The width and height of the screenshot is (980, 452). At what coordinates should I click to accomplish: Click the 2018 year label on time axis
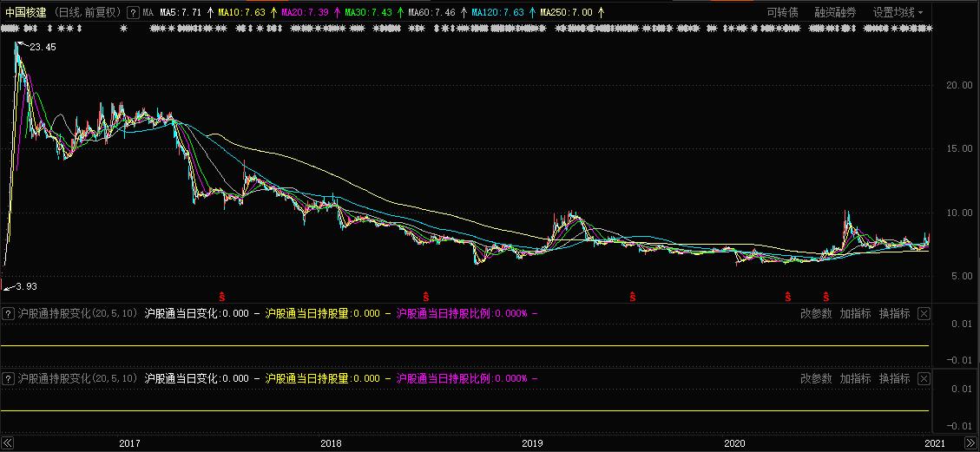click(331, 444)
